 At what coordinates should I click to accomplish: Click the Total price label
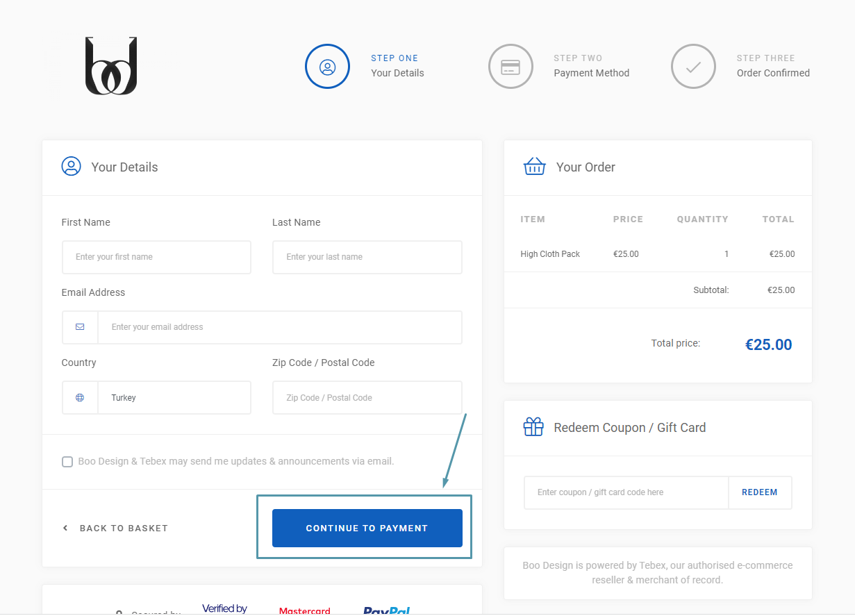coord(676,343)
